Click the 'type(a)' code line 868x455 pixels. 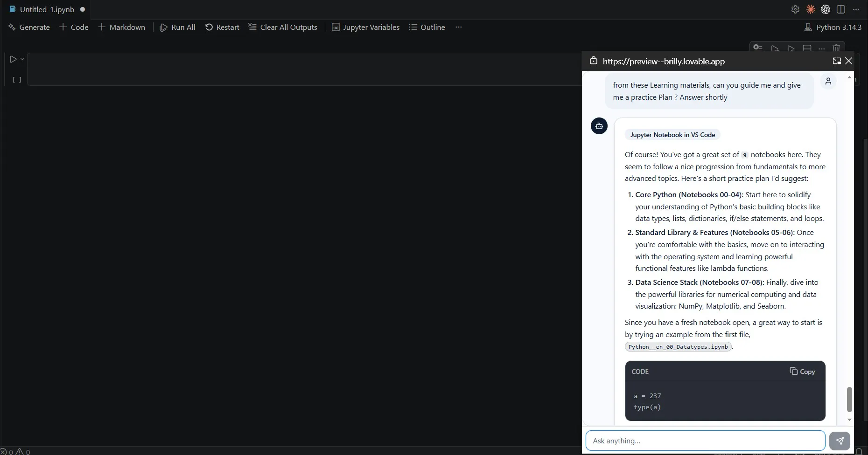tap(647, 407)
